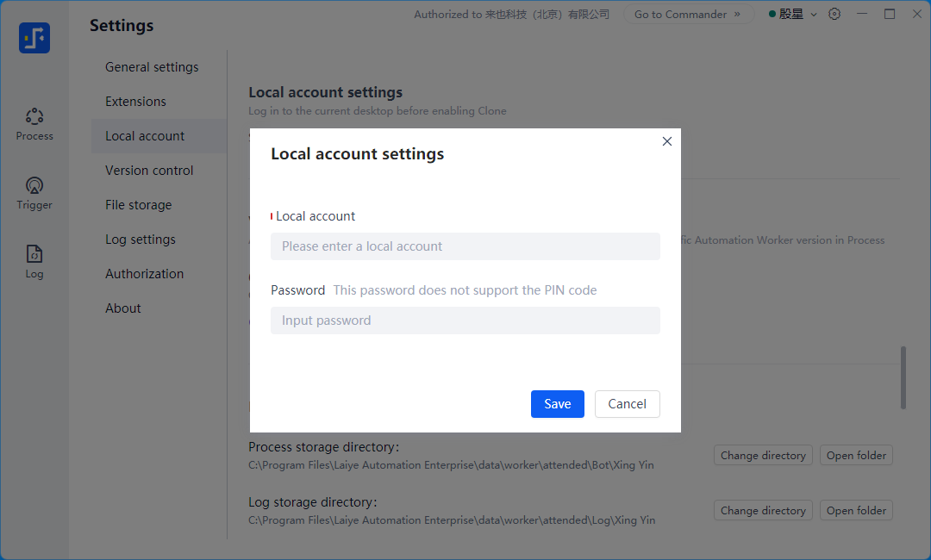Open the Log settings section

tap(141, 240)
